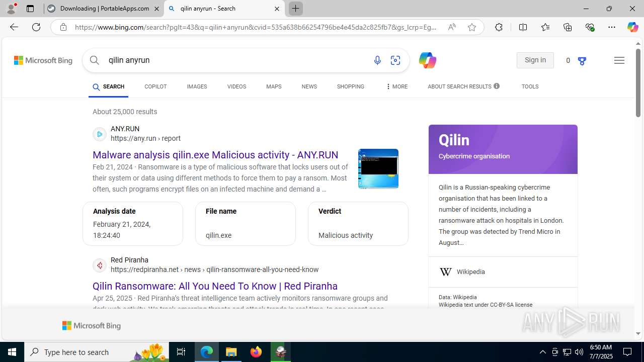The image size is (644, 362).
Task: Open TOOLS filter options
Action: (530, 86)
